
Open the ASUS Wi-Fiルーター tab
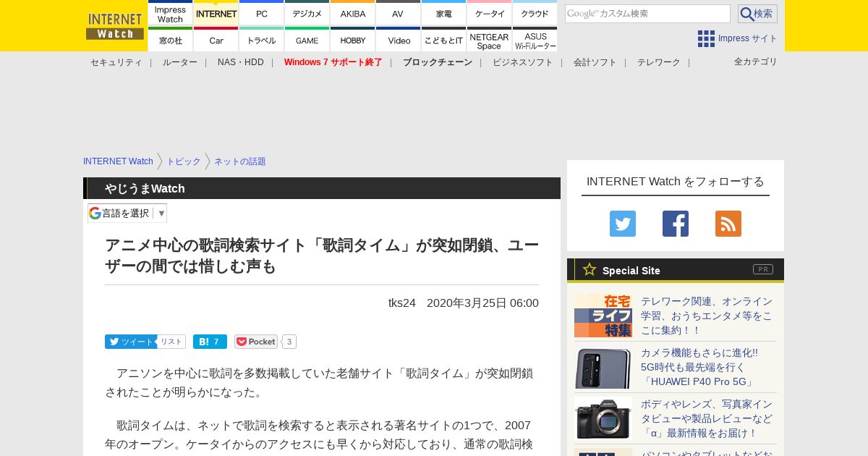535,40
